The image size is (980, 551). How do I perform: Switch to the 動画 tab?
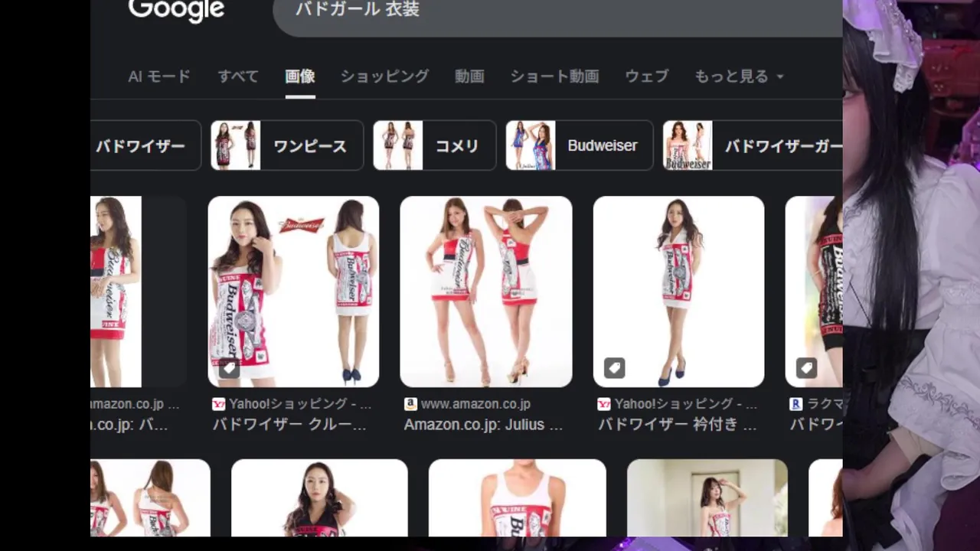click(x=469, y=77)
